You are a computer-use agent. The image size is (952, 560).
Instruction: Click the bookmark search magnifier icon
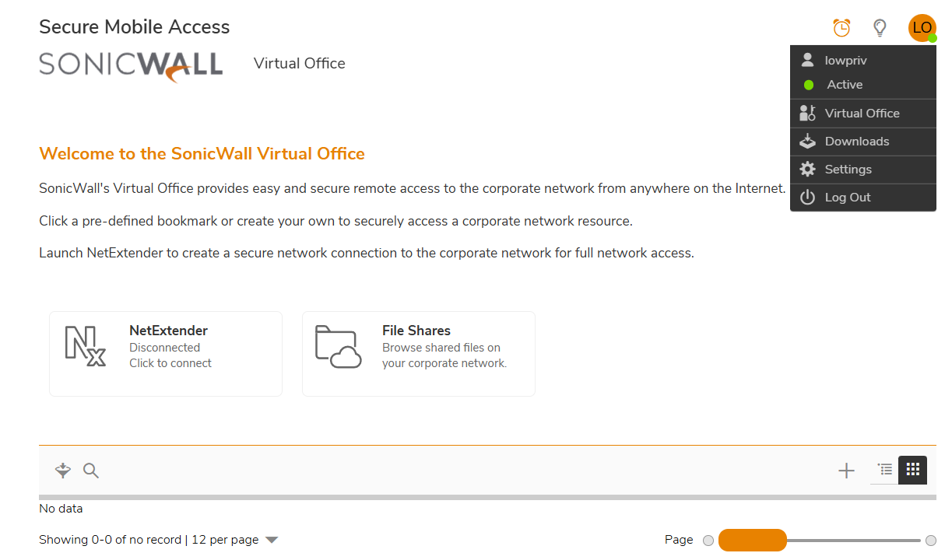pyautogui.click(x=91, y=470)
